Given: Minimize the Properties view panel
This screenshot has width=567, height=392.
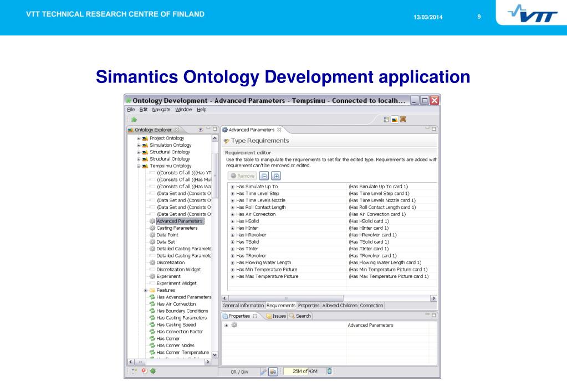Looking at the screenshot, I should pos(427,314).
